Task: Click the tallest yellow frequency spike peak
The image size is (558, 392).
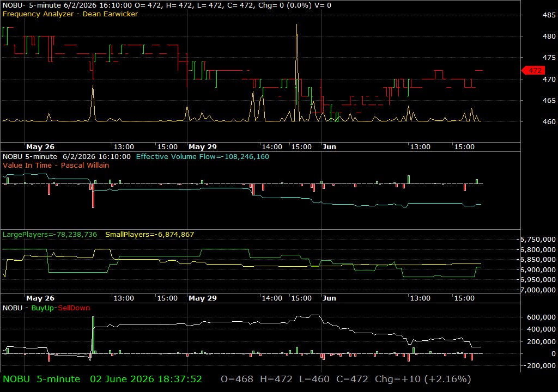Action: (x=297, y=25)
